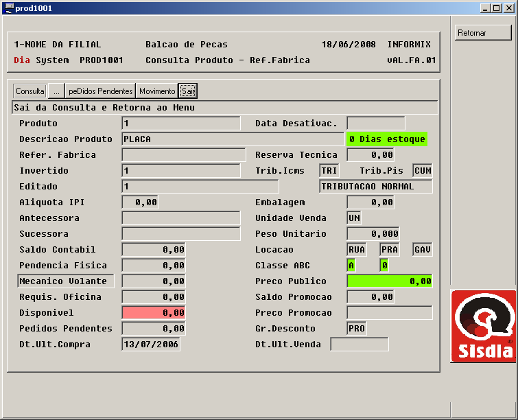Click the Dt.Ult.Compra date field
The image size is (518, 420).
[151, 345]
